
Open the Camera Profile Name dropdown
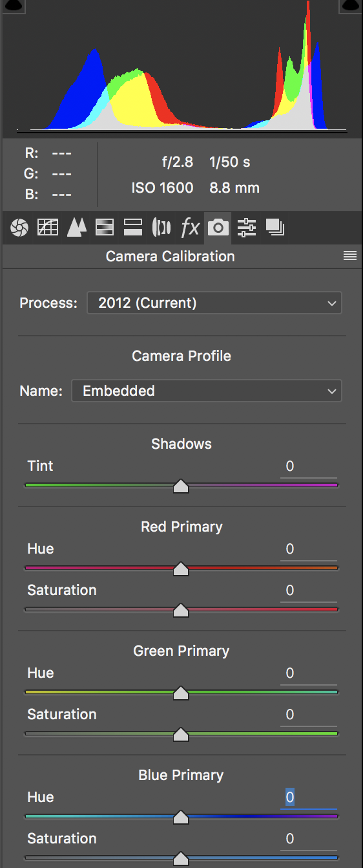pyautogui.click(x=207, y=391)
